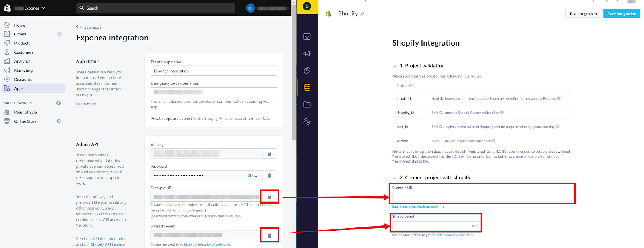Open Exponea dashboards sidebar icon

307,37
